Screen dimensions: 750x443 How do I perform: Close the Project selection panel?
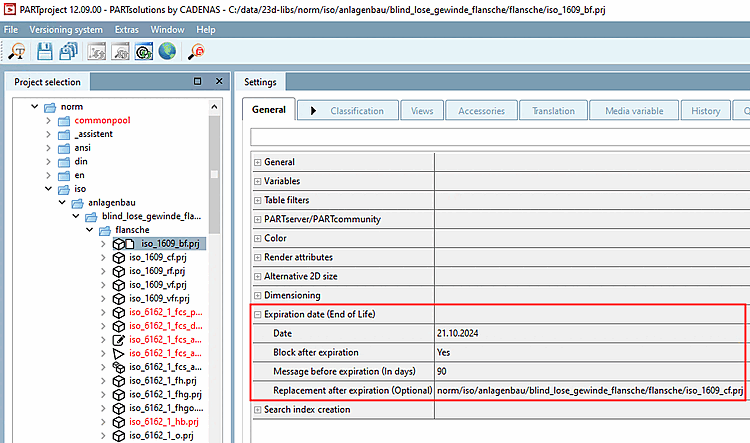[217, 82]
